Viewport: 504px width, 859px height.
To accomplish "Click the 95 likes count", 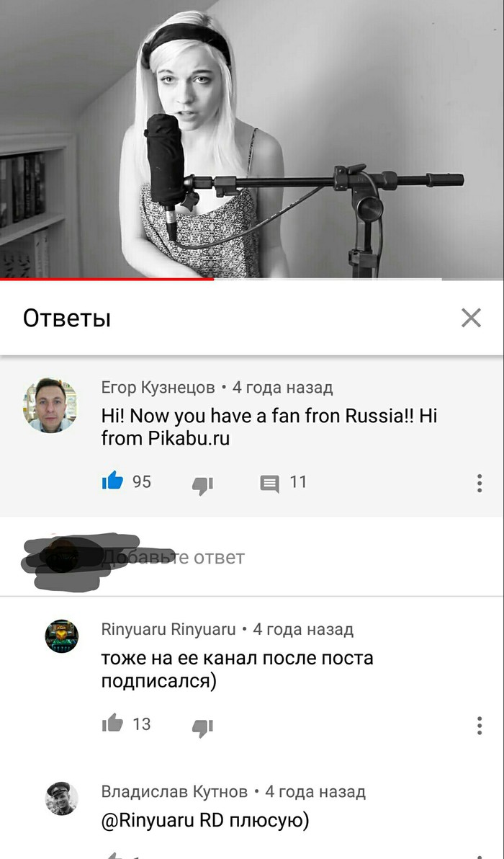I will [x=142, y=482].
